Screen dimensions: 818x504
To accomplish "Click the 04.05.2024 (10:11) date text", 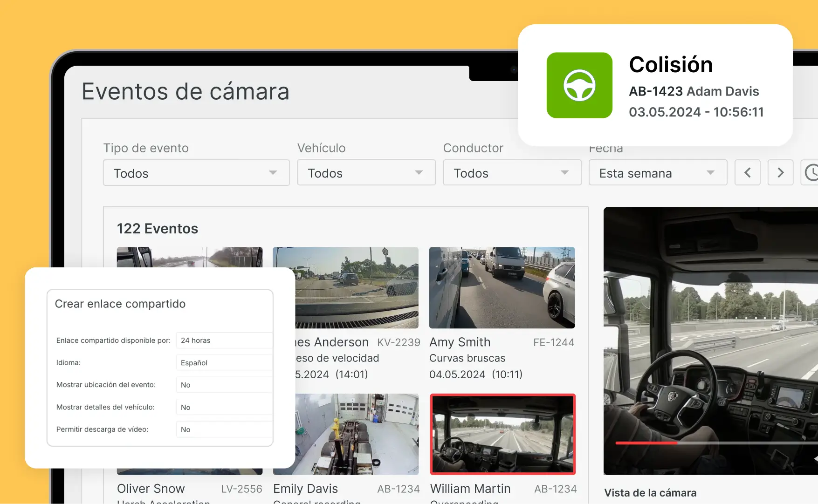I will click(476, 375).
